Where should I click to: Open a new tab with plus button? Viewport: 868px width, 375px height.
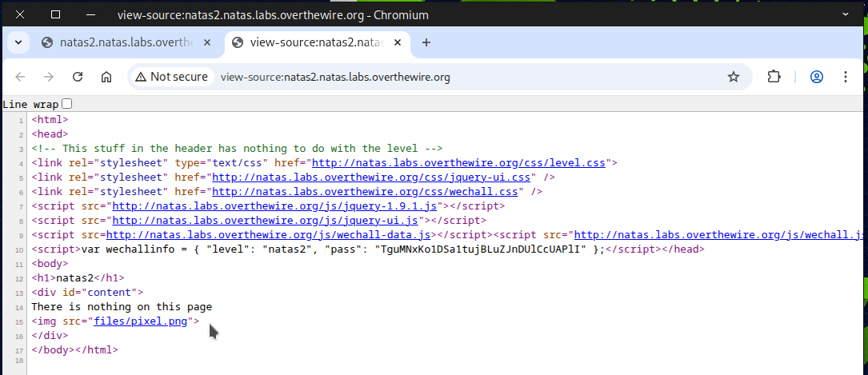tap(426, 42)
